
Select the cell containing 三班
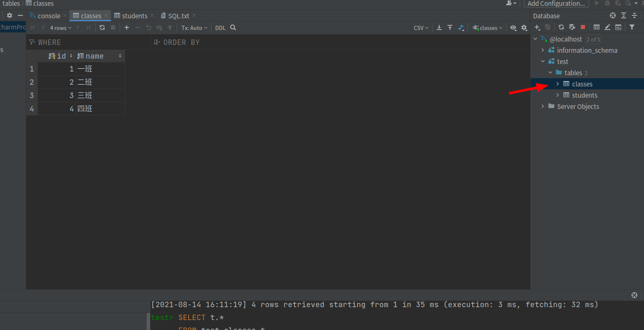pyautogui.click(x=100, y=96)
